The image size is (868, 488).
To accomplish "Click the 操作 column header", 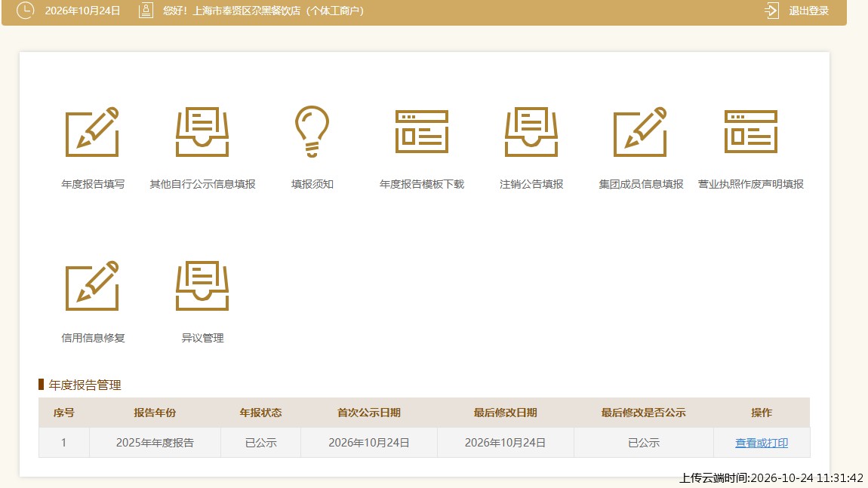I will pos(762,413).
